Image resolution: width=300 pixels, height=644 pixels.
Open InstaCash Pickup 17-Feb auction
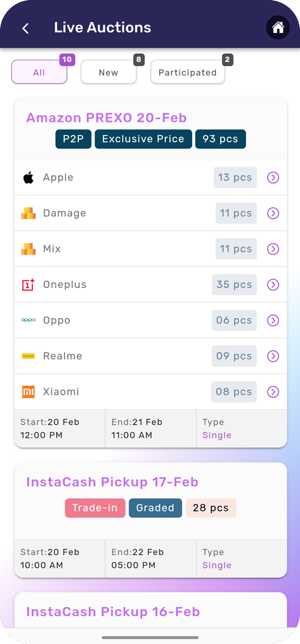pyautogui.click(x=112, y=482)
